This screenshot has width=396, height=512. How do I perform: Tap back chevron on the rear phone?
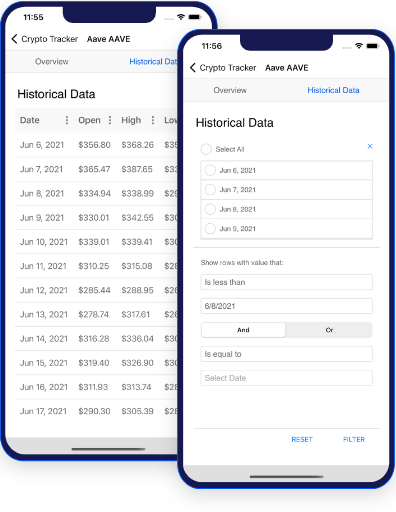click(x=14, y=39)
